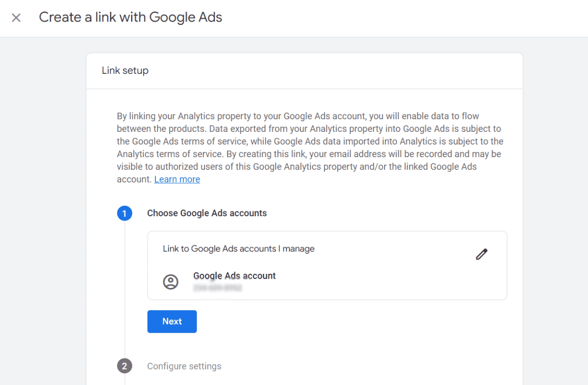Click the Configure settings step label

pos(184,365)
